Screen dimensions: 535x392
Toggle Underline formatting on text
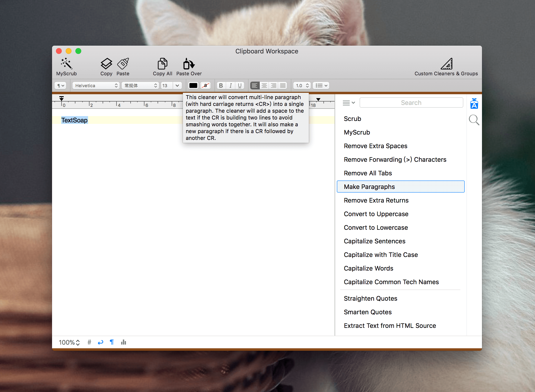coord(241,86)
